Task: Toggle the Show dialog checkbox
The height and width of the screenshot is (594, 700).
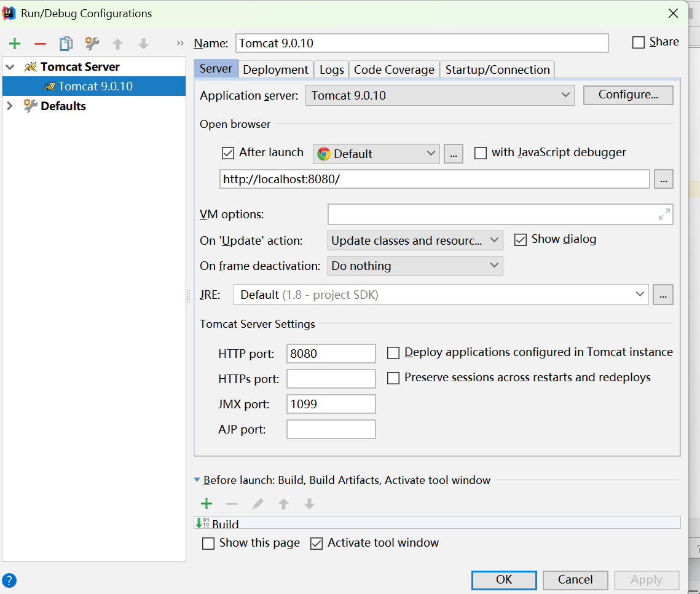Action: [x=521, y=240]
